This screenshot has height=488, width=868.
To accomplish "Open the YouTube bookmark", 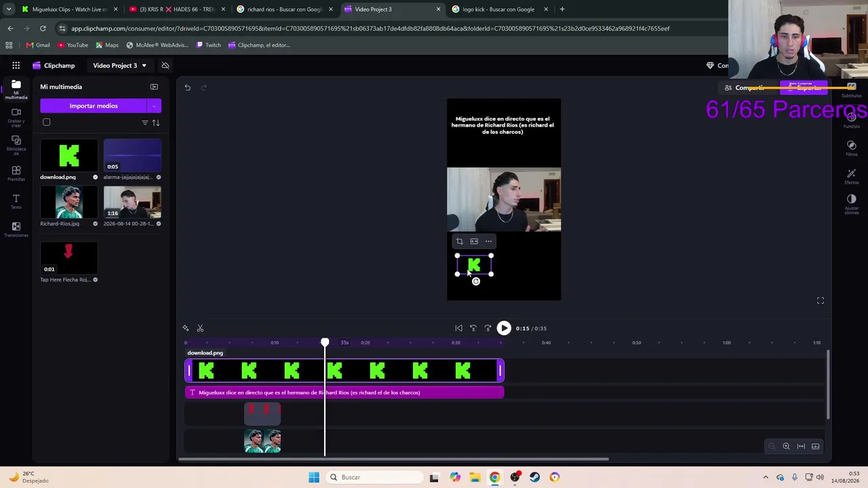I will 73,45.
